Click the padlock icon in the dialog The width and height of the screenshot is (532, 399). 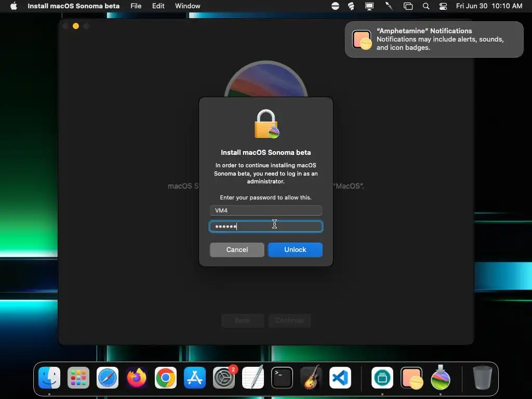267,124
